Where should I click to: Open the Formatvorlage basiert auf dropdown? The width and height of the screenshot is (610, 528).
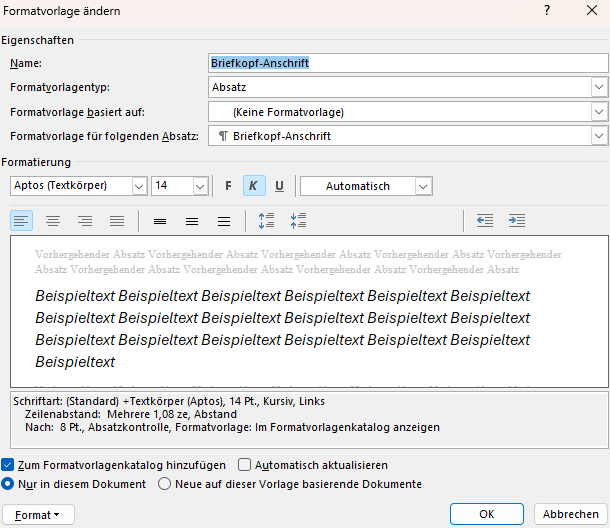point(599,112)
